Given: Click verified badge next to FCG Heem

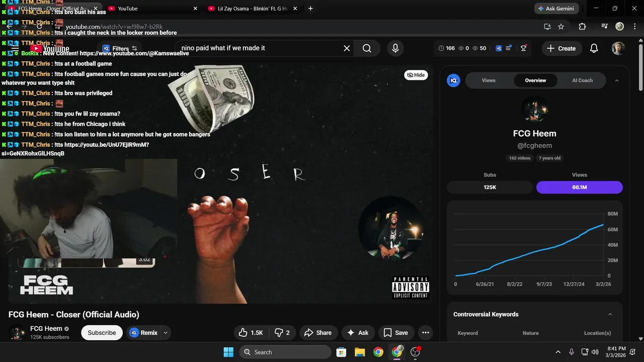Looking at the screenshot, I should click(x=66, y=329).
